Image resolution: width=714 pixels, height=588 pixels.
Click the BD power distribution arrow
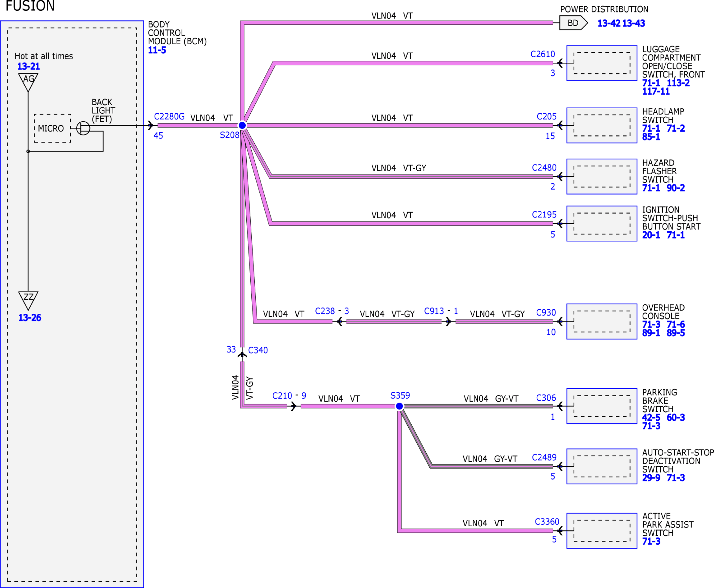pos(574,23)
